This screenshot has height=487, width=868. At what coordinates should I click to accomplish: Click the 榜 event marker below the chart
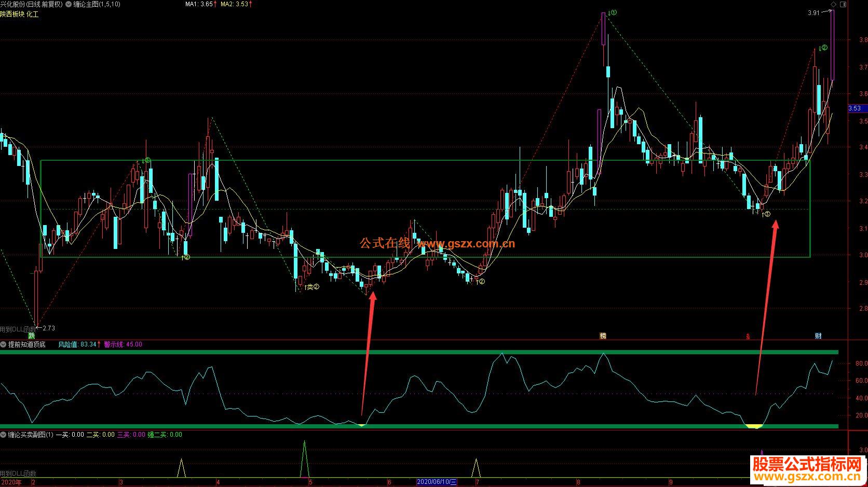click(603, 336)
